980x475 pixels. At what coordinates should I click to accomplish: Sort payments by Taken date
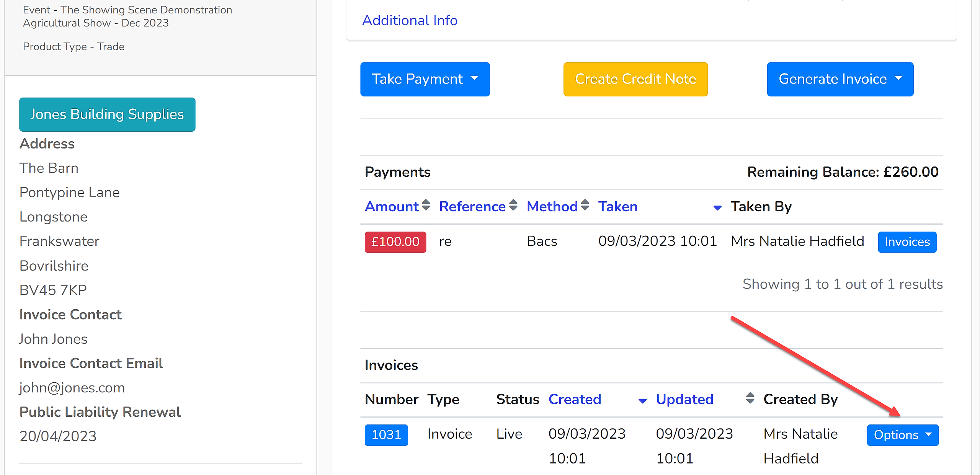[660, 206]
